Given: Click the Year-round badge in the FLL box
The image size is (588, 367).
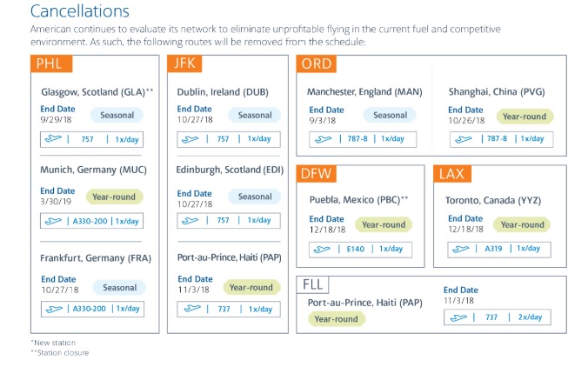Looking at the screenshot, I should (x=337, y=319).
